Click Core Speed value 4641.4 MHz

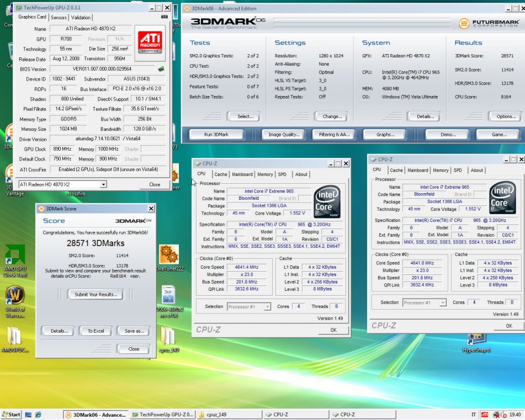[246, 267]
